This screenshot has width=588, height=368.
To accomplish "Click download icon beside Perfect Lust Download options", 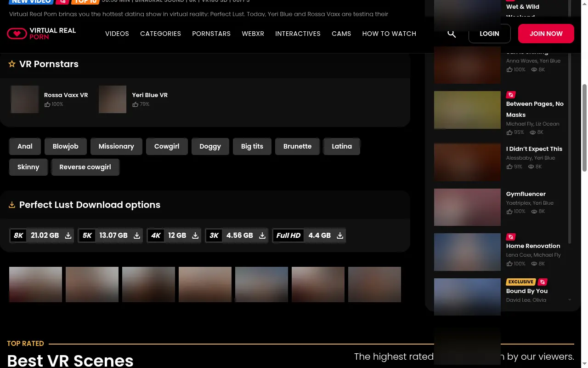I will [12, 205].
